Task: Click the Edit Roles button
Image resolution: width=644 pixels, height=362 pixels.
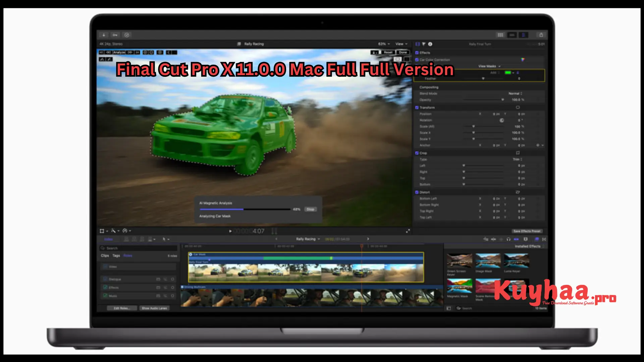Action: coord(122,308)
